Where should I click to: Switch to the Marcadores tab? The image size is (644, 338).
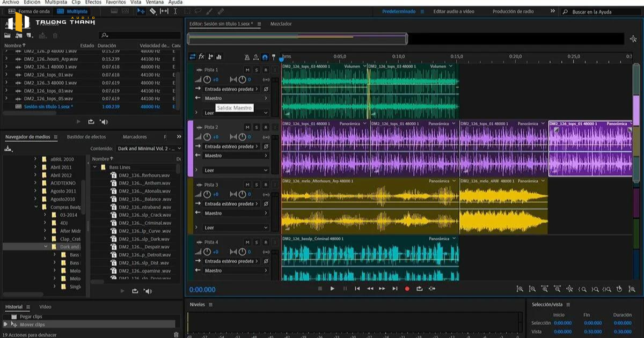pyautogui.click(x=135, y=137)
